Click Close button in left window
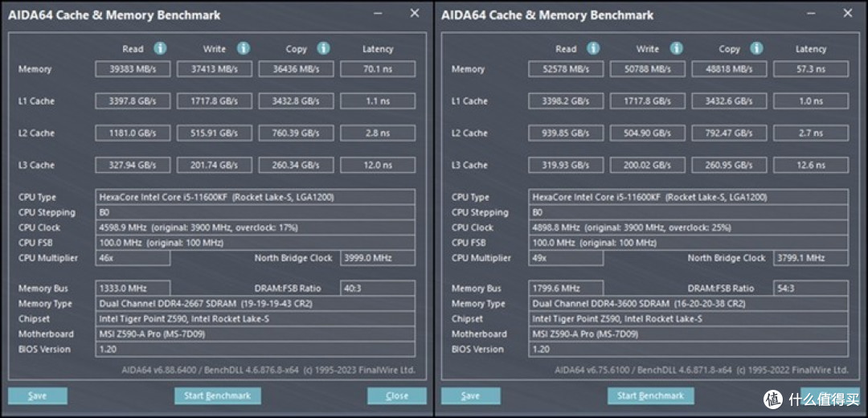Image resolution: width=868 pixels, height=418 pixels. tap(397, 395)
